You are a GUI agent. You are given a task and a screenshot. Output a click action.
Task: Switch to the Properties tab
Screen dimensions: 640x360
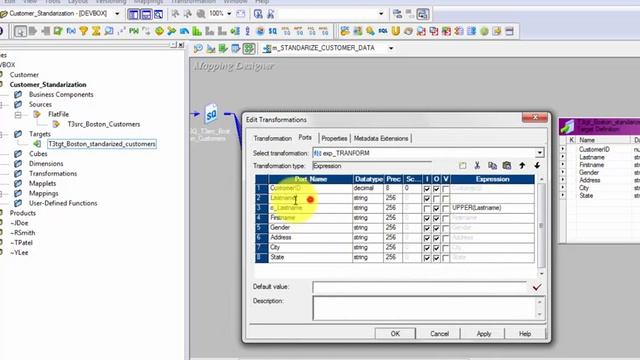point(334,138)
